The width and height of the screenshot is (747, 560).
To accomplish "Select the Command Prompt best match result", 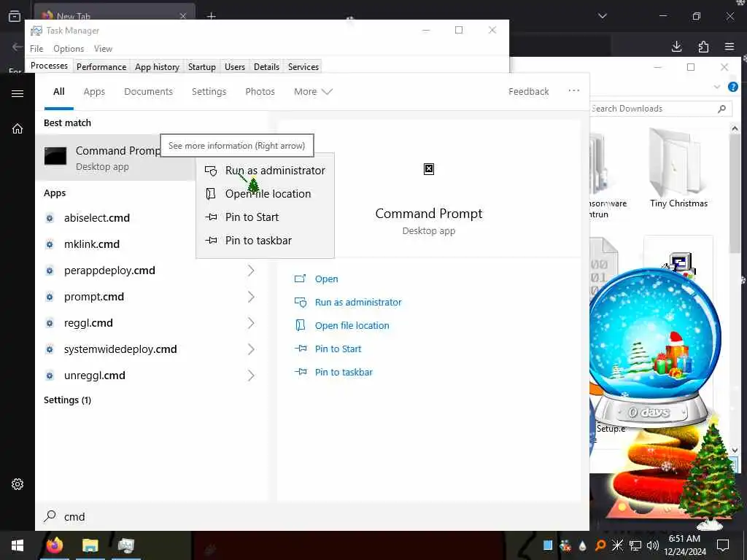I will [x=115, y=157].
